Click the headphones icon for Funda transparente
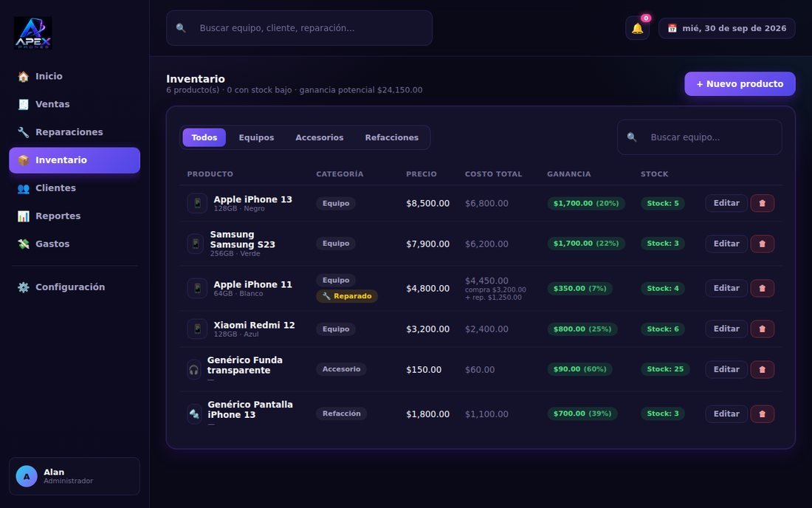The width and height of the screenshot is (812, 508). pyautogui.click(x=193, y=370)
